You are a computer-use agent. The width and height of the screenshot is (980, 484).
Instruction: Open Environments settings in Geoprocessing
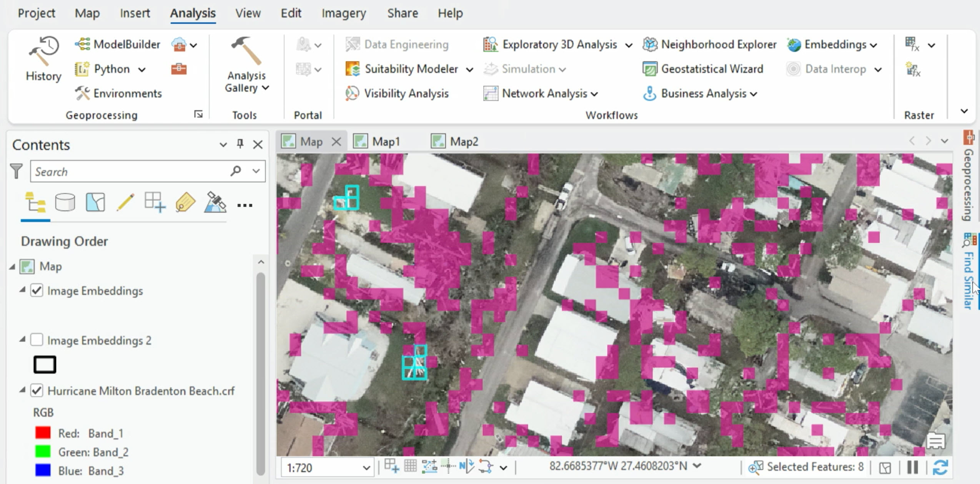(127, 93)
